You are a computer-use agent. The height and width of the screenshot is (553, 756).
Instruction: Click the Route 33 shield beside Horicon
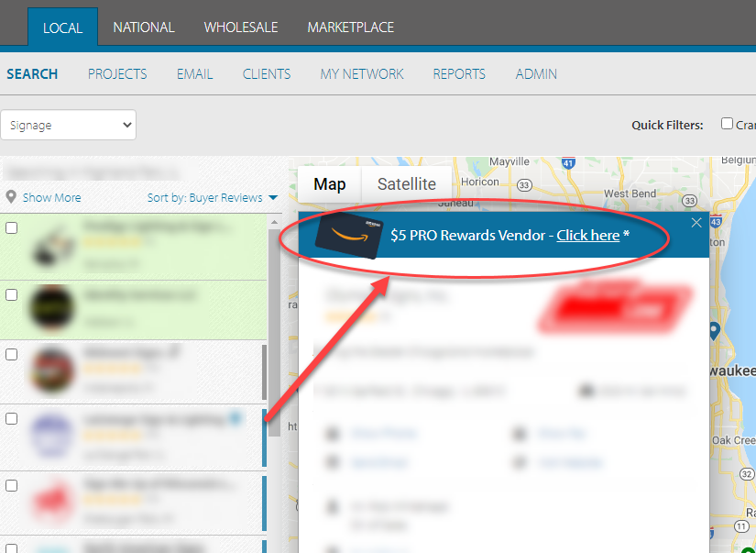tap(524, 184)
